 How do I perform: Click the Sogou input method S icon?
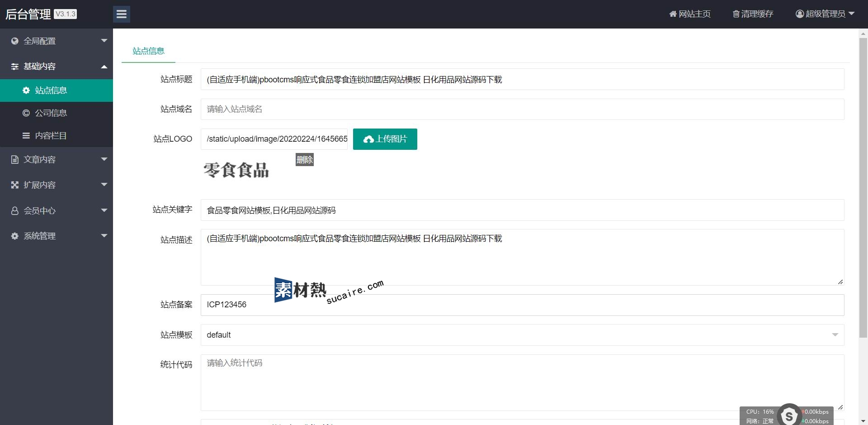pos(789,415)
